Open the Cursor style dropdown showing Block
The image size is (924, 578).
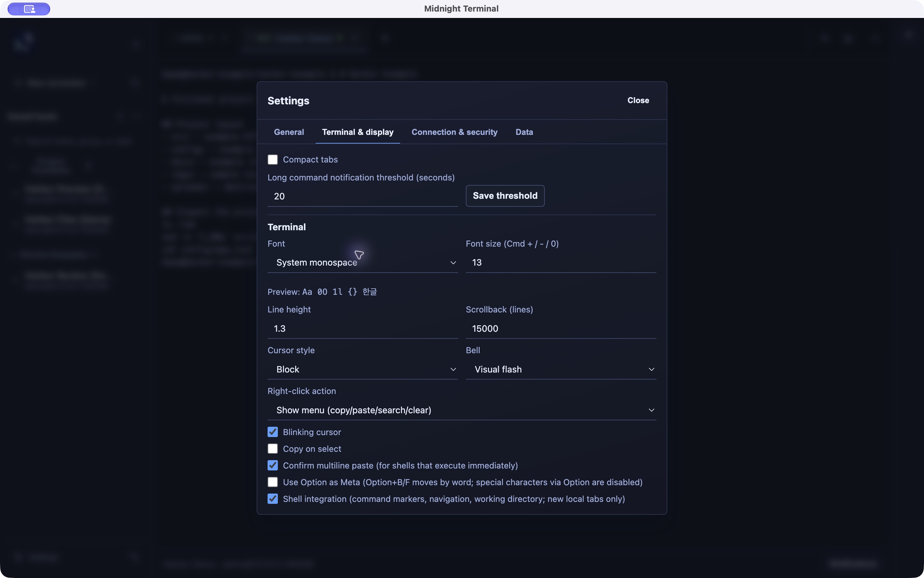click(x=362, y=369)
